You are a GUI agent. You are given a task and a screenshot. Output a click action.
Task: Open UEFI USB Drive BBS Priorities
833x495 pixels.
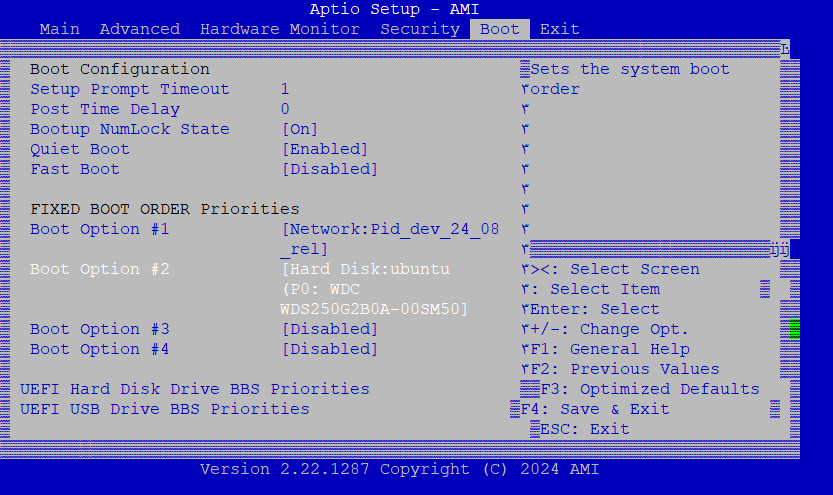tap(165, 409)
